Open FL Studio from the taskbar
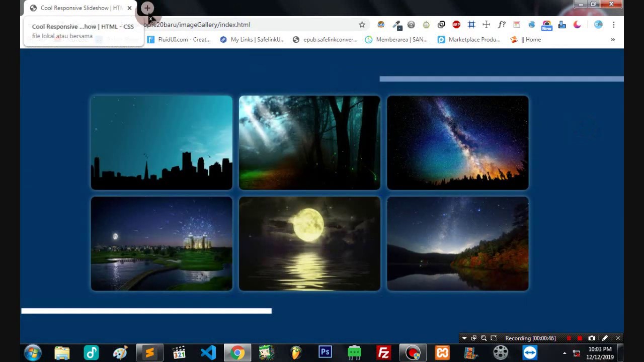Image resolution: width=644 pixels, height=362 pixels. click(296, 353)
